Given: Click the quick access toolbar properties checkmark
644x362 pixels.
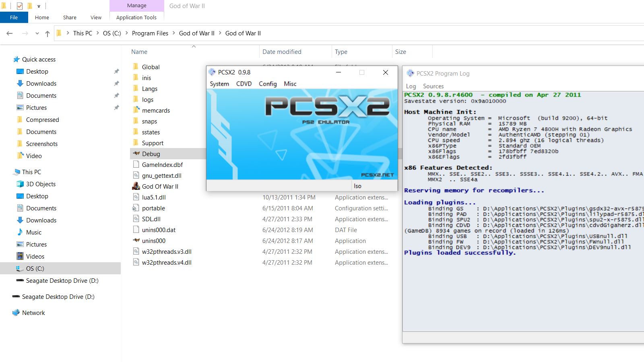Looking at the screenshot, I should (x=20, y=6).
